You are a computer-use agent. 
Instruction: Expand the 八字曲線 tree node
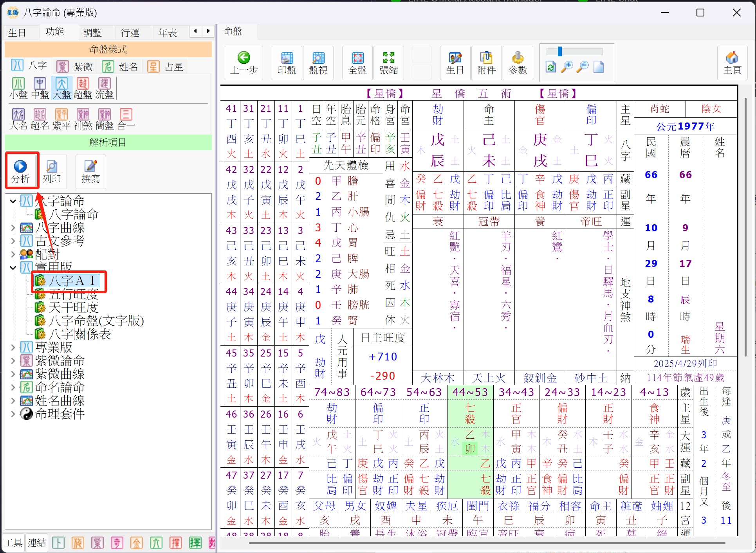(13, 227)
